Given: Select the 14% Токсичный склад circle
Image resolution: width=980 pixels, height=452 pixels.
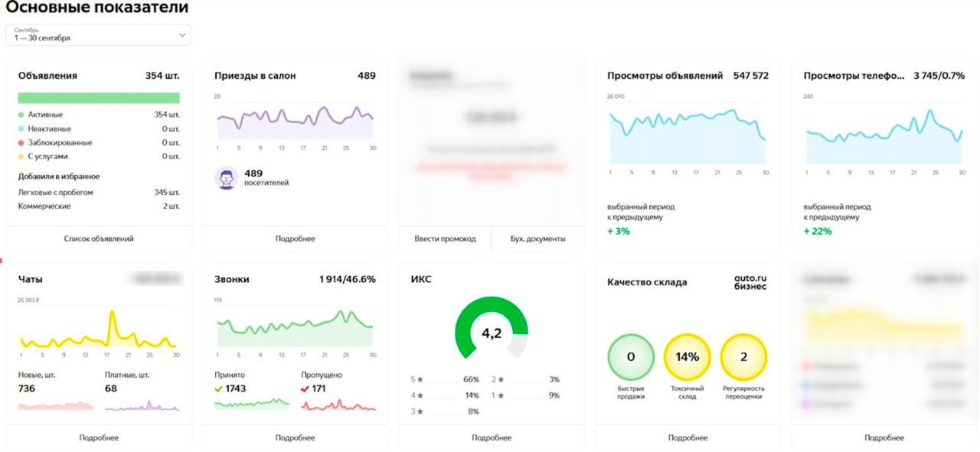Looking at the screenshot, I should pos(687,357).
